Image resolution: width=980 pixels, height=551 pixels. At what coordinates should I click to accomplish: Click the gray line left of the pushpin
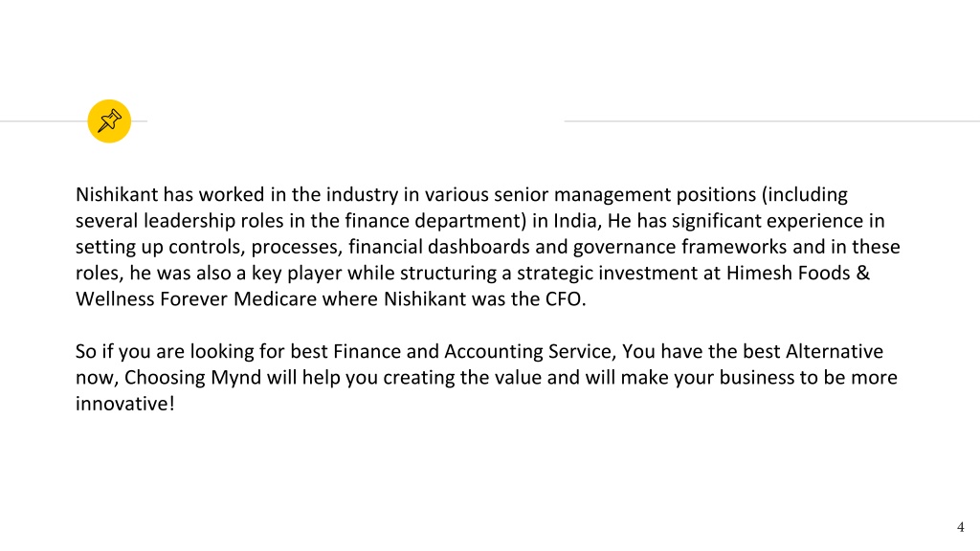tap(44, 121)
